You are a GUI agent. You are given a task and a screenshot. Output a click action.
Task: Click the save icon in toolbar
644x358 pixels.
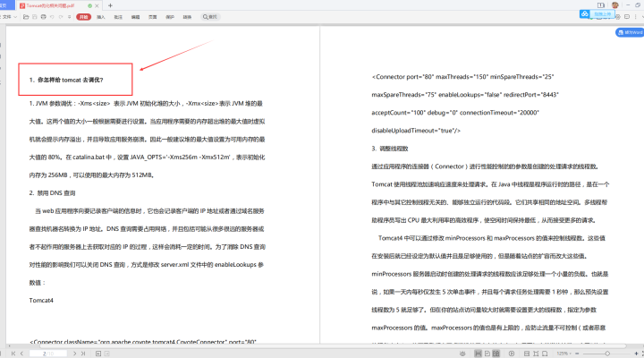point(35,17)
